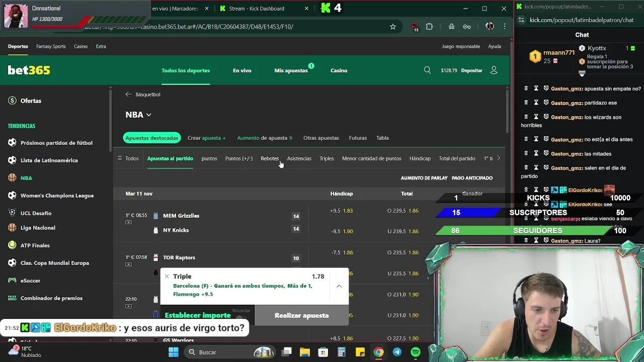Open the Casino tab in main navigation
The width and height of the screenshot is (644, 362).
coord(339,70)
